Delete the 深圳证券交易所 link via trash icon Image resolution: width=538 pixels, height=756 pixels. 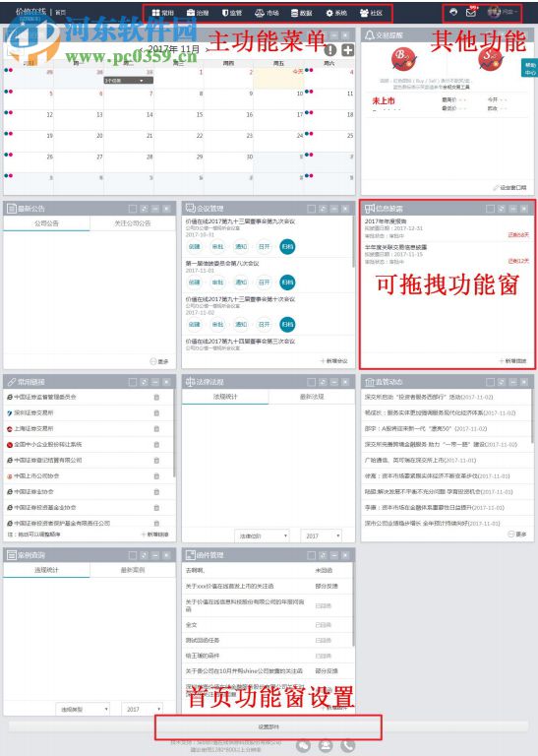tap(156, 413)
